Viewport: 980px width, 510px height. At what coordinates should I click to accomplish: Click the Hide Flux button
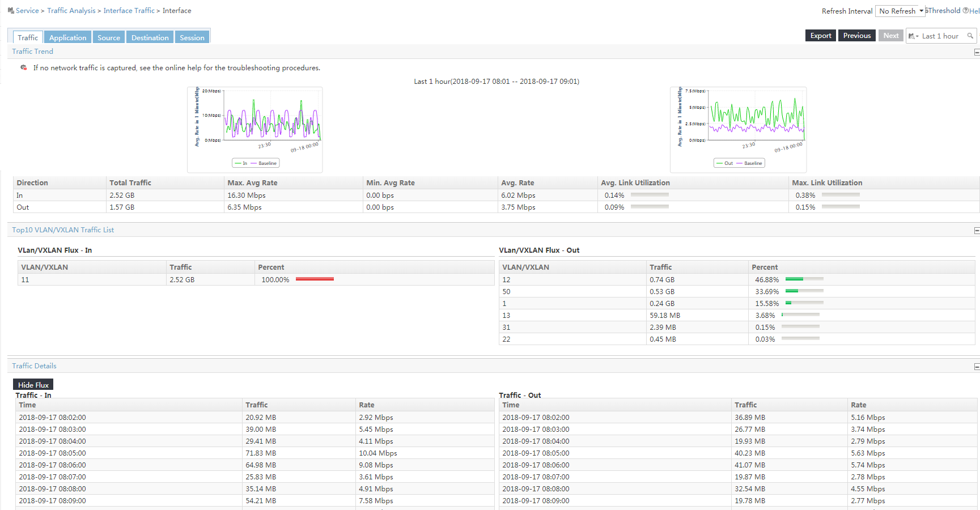tap(33, 385)
